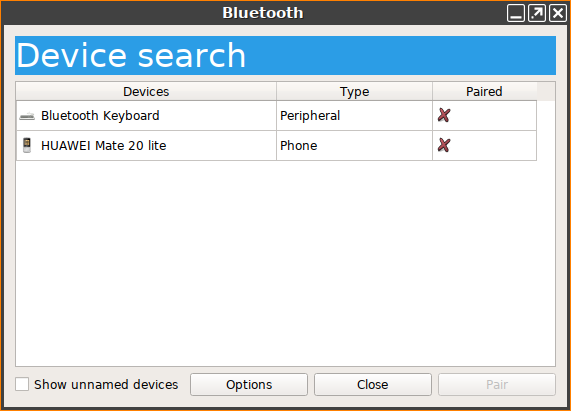This screenshot has height=411, width=571.
Task: Select the Bluetooth Keyboard row
Action: coord(276,115)
